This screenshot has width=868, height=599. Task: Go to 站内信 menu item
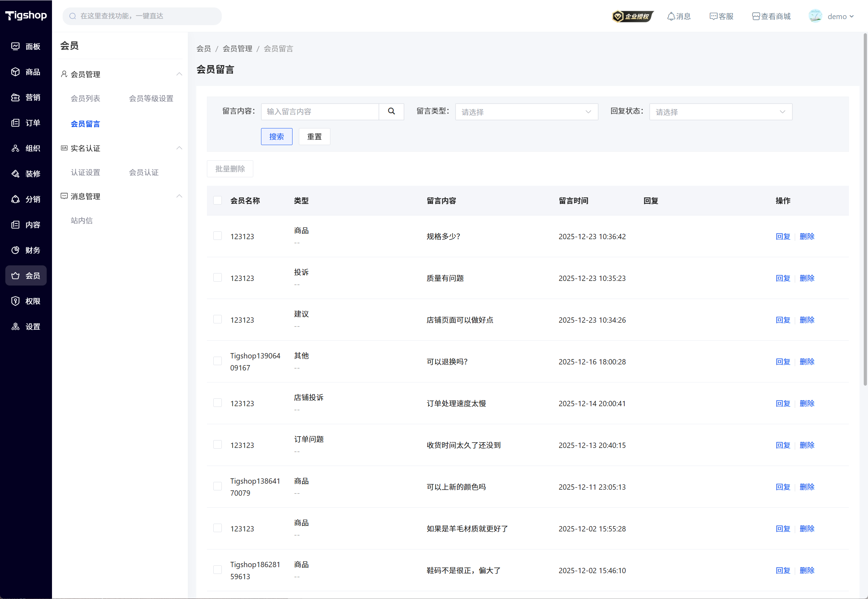pos(81,221)
